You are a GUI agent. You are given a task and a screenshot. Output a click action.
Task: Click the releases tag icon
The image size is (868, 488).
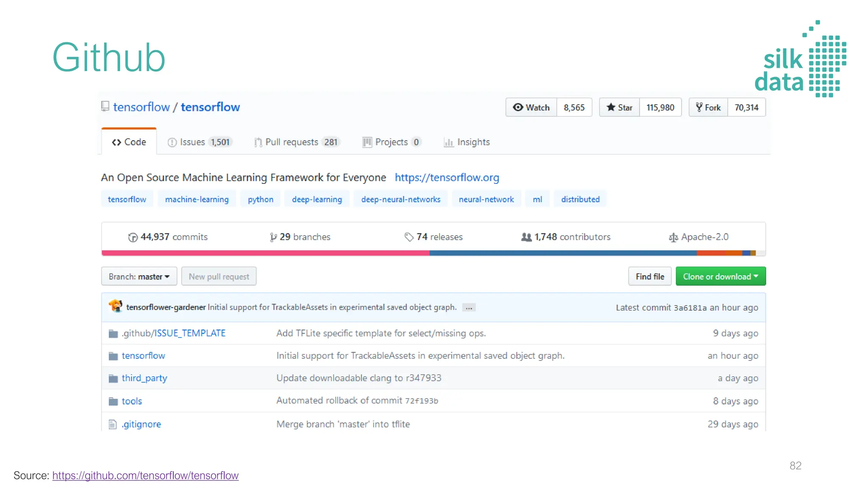click(x=409, y=237)
